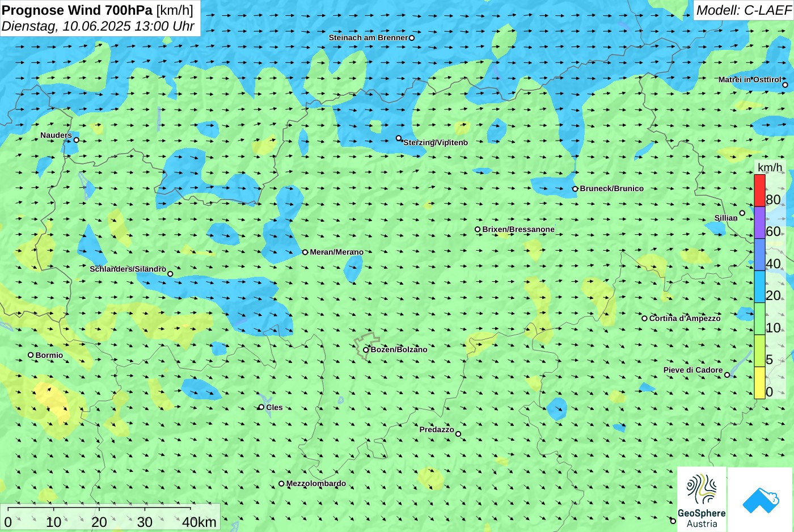Click the 'Meran/Merano' city label
Viewport: 794px width, 532px height.
337,252
